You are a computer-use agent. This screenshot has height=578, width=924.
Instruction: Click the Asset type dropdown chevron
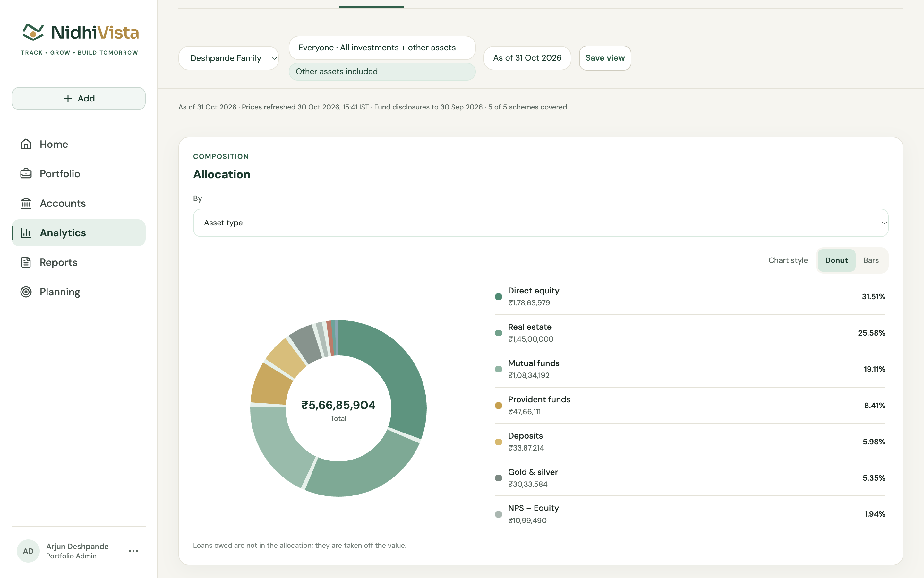coord(884,223)
